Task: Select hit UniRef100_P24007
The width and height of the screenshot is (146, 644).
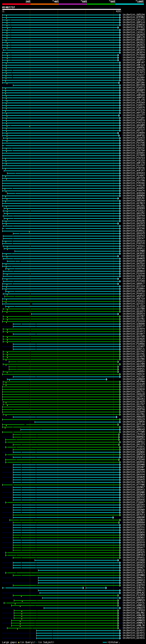Action: coord(134,75)
